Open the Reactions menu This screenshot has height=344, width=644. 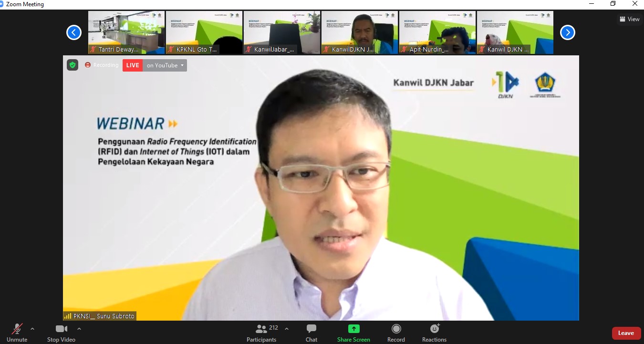point(434,332)
